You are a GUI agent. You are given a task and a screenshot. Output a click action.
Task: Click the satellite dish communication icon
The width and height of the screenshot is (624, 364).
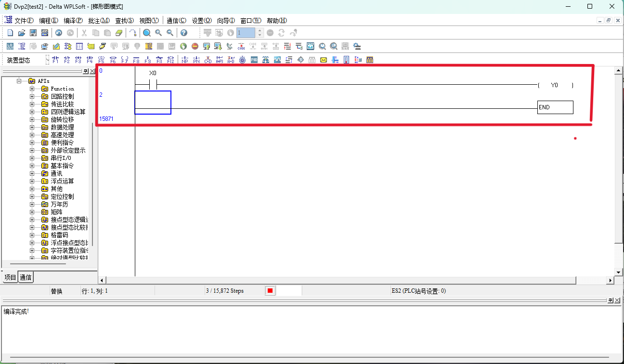tap(230, 46)
